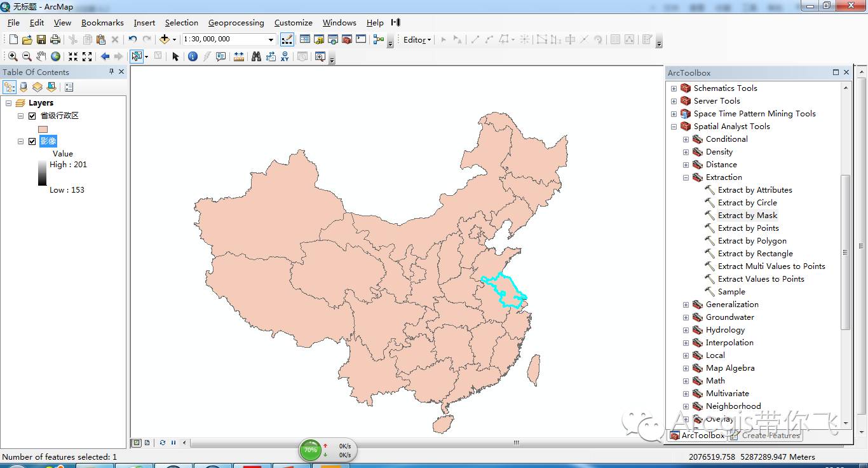Click the Map Algebra toolset
Image resolution: width=868 pixels, height=468 pixels.
pos(730,368)
